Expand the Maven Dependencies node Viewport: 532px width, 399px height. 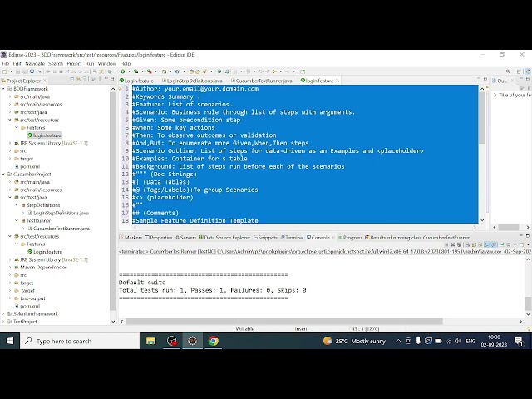tap(10, 268)
